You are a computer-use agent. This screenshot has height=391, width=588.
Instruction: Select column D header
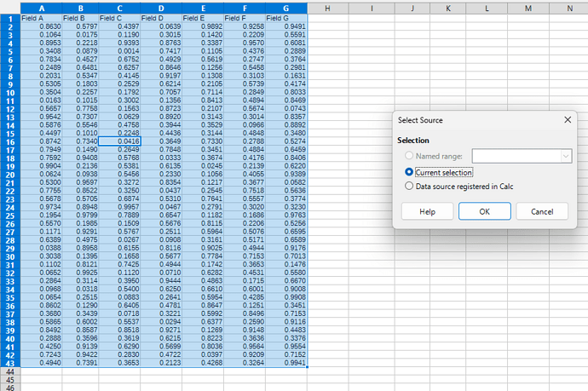pyautogui.click(x=161, y=9)
